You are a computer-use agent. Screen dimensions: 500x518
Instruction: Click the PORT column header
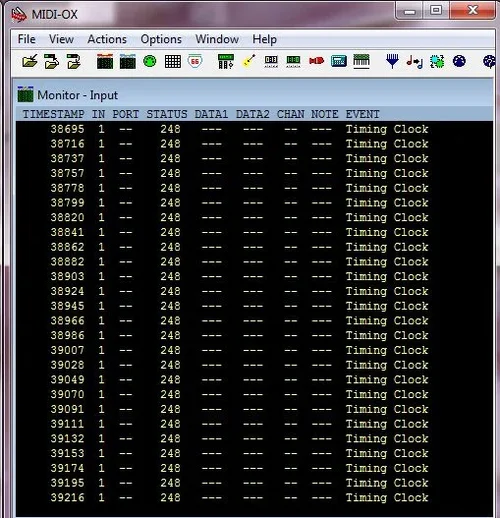pyautogui.click(x=126, y=114)
